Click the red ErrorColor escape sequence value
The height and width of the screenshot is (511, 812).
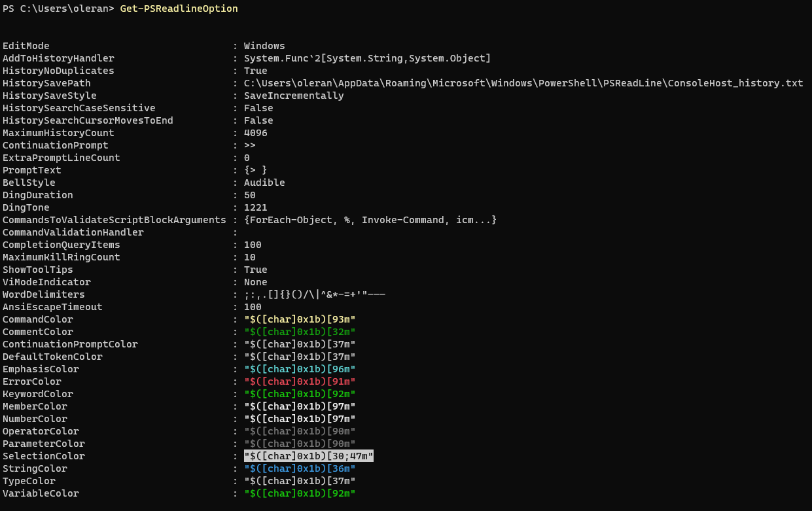pyautogui.click(x=300, y=381)
